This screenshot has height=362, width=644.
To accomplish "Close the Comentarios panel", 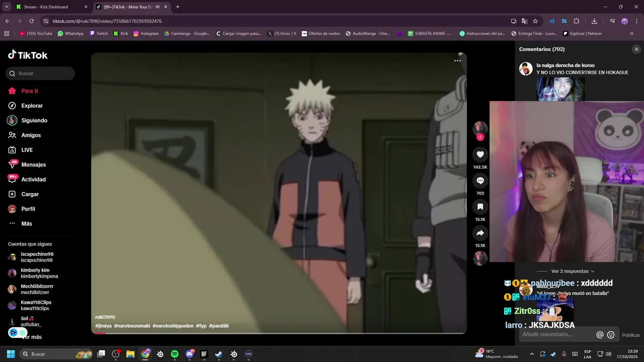I will [x=636, y=49].
